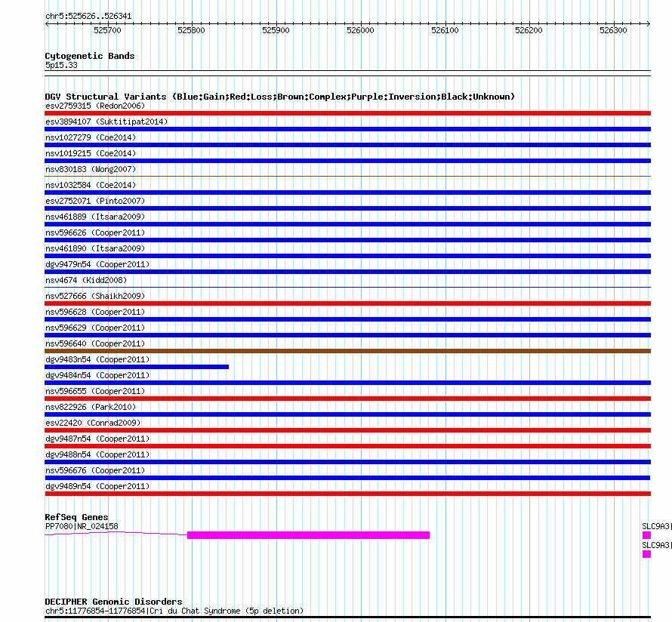Click DECIPHER Genomic Disorders track title

(x=113, y=602)
